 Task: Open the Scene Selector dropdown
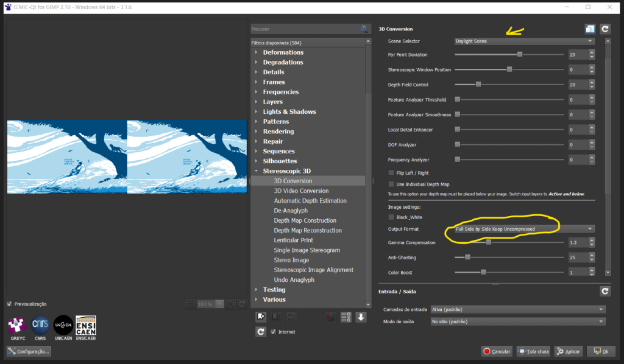pos(523,41)
